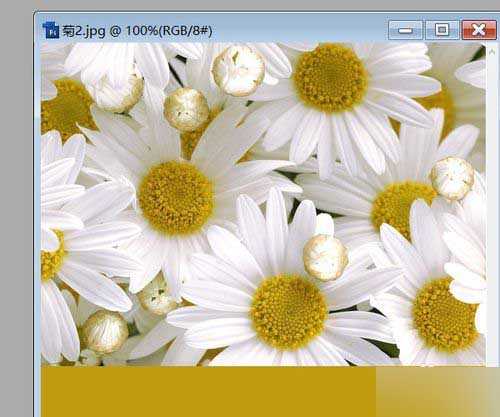This screenshot has height=417, width=500.
Task: Click the Photoshop document icon in title bar
Action: tap(51, 30)
